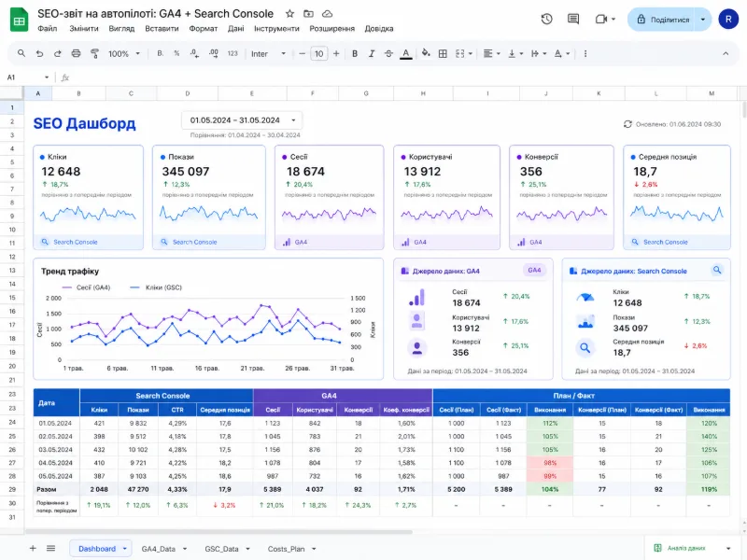Toggle bold formatting
Image resolution: width=747 pixels, height=560 pixels.
tap(353, 53)
